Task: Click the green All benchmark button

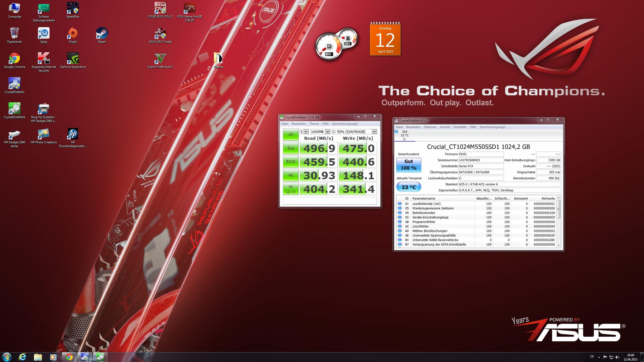Action: (290, 135)
